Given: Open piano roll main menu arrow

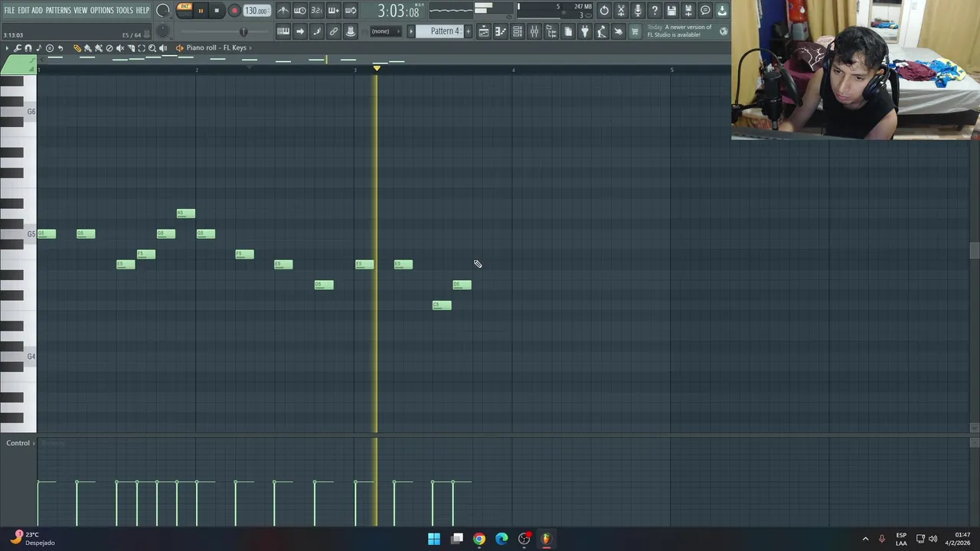Looking at the screenshot, I should pyautogui.click(x=7, y=47).
